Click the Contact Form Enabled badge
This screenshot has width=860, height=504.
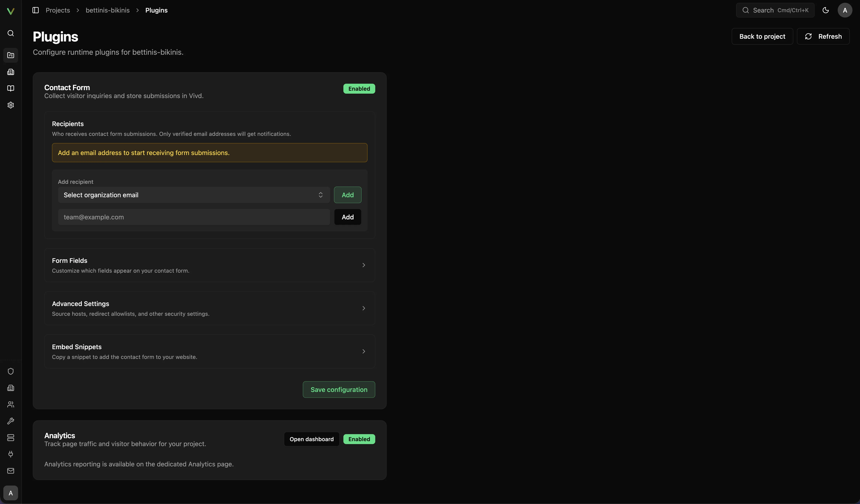(359, 88)
